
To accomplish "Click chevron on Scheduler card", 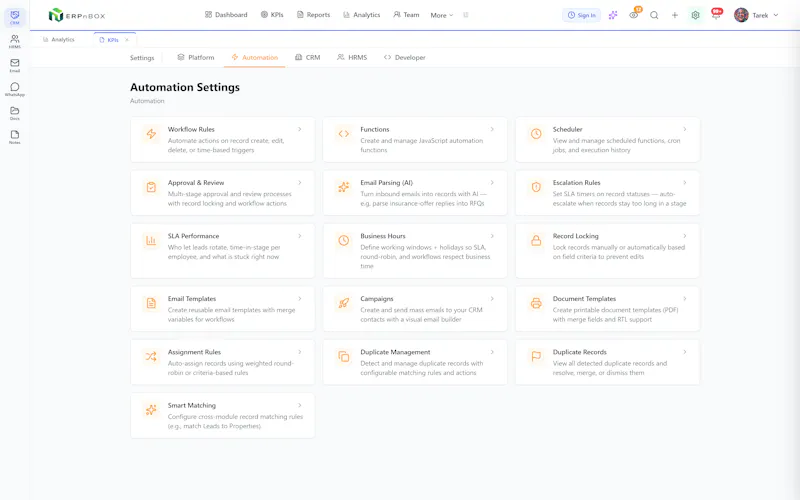I will coord(685,130).
